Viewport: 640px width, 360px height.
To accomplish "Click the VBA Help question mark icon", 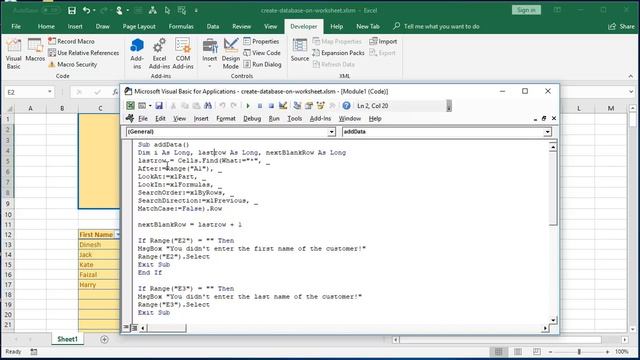I will (346, 106).
